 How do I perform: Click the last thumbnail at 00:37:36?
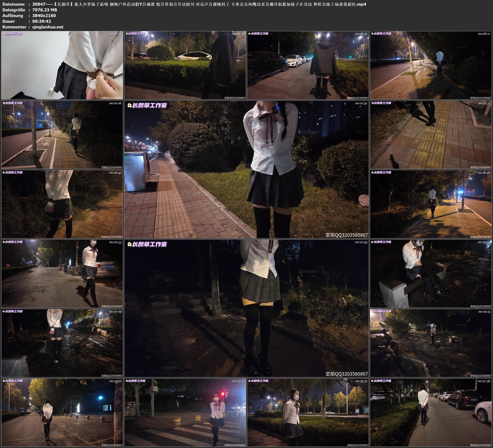pyautogui.click(x=431, y=412)
